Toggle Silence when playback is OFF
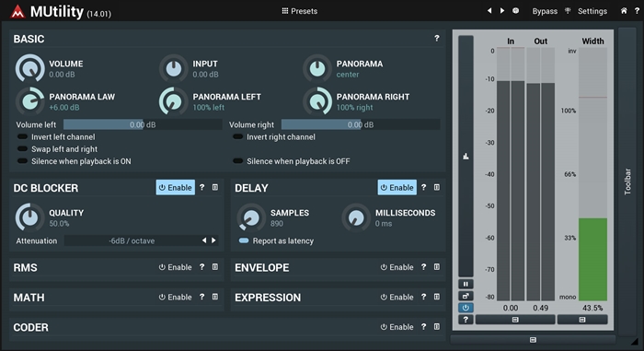The image size is (644, 351). pyautogui.click(x=237, y=161)
